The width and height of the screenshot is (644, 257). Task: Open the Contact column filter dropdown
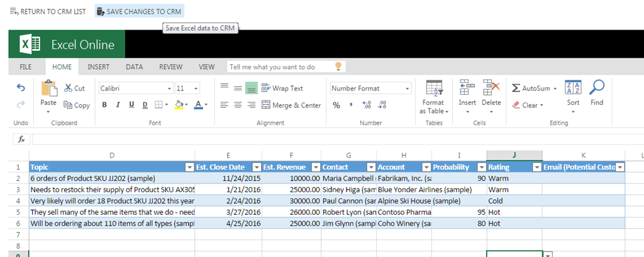[371, 167]
